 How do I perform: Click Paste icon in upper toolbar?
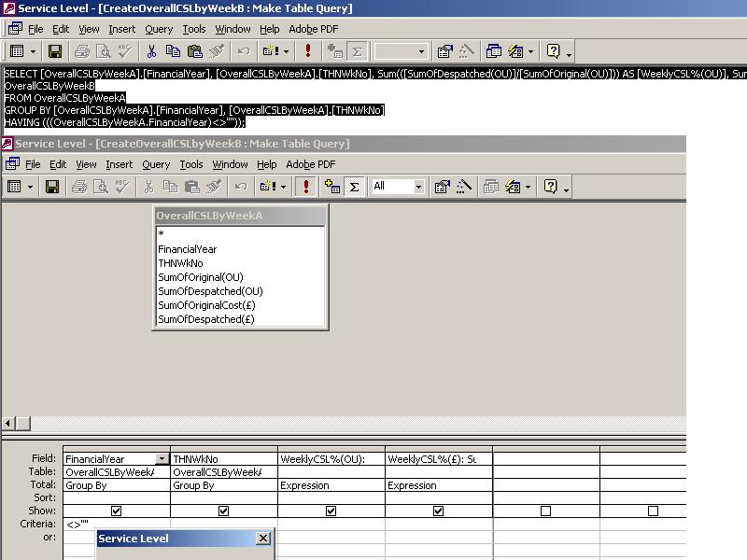194,51
